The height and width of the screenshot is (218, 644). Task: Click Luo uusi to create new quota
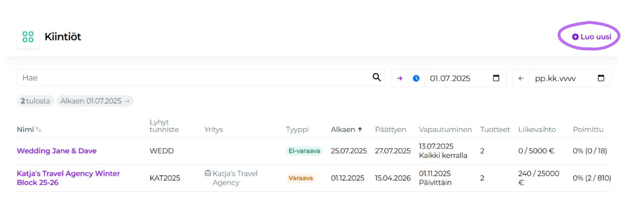591,37
